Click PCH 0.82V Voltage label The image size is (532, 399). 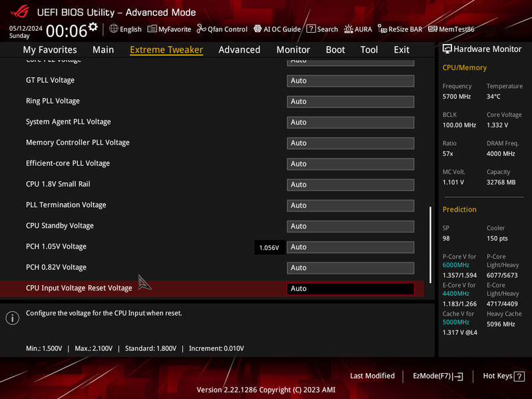pos(56,267)
